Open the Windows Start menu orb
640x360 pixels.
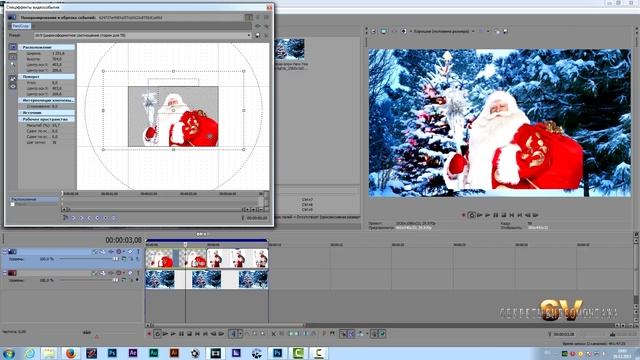pos(9,353)
